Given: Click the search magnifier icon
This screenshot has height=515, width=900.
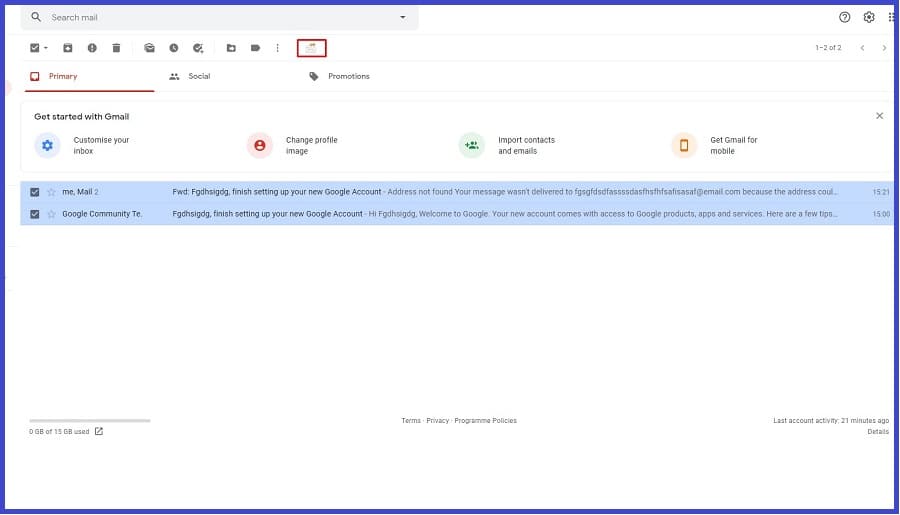Looking at the screenshot, I should pos(36,17).
